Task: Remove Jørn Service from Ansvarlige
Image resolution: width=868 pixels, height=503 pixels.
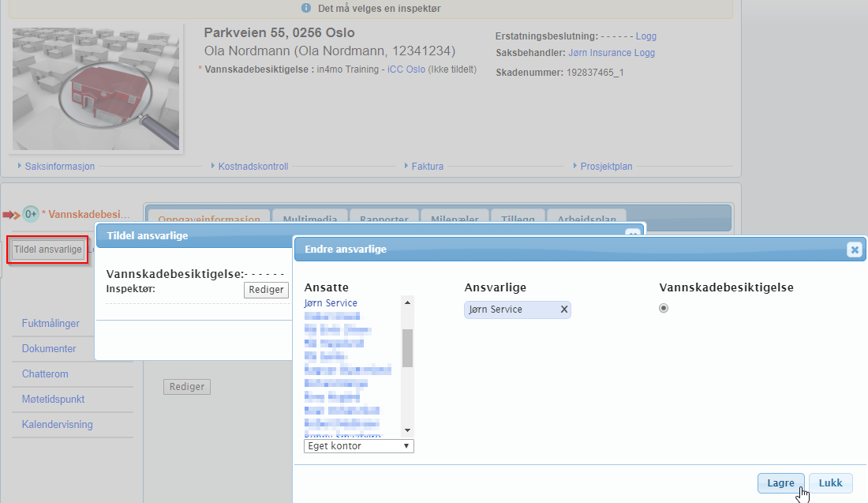Action: pyautogui.click(x=563, y=310)
